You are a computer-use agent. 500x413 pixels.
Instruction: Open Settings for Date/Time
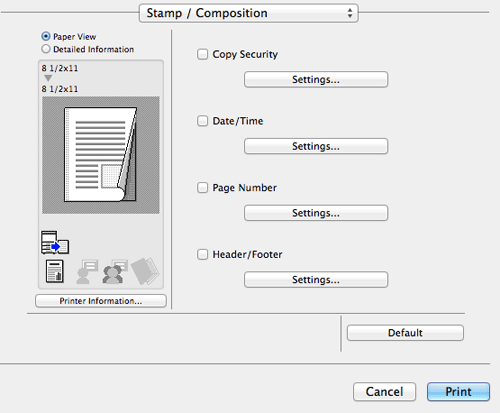point(316,146)
